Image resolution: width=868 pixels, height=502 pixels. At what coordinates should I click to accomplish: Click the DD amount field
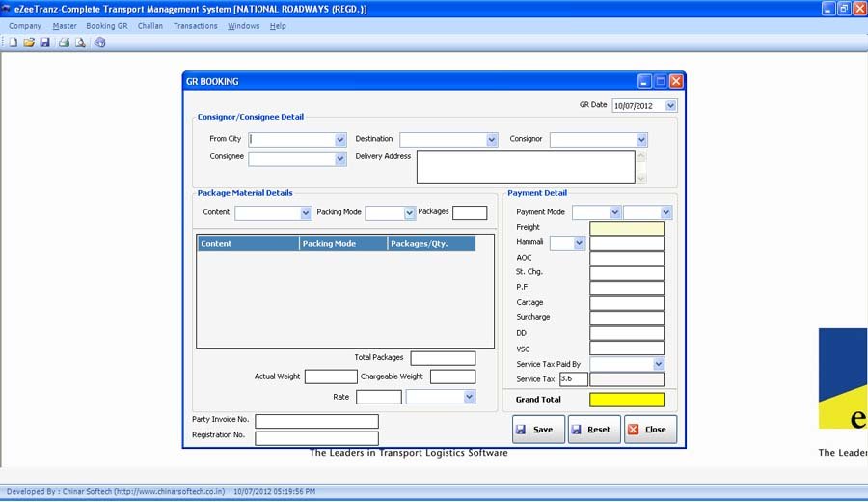(x=627, y=333)
